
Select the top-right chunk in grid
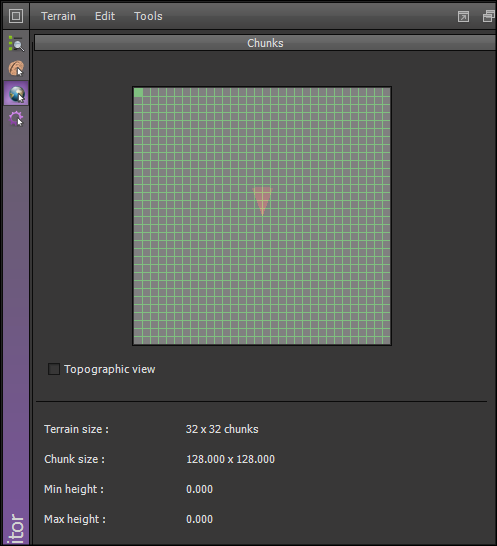[386, 92]
